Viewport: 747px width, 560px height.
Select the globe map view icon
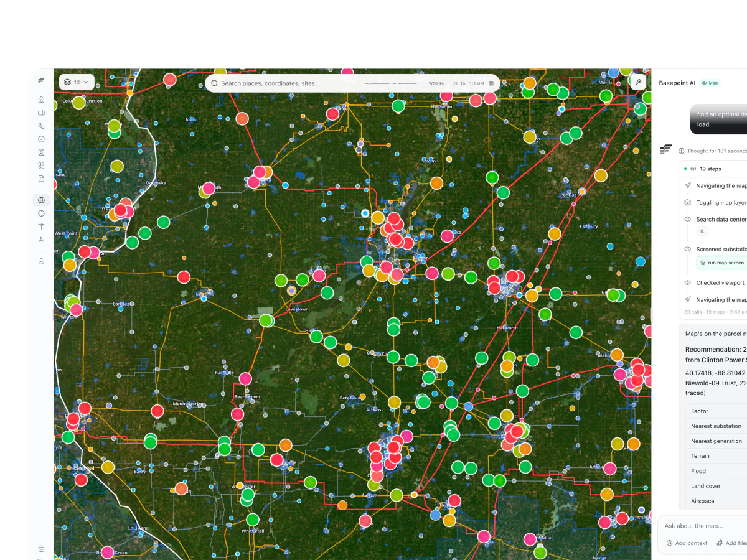pos(41,200)
